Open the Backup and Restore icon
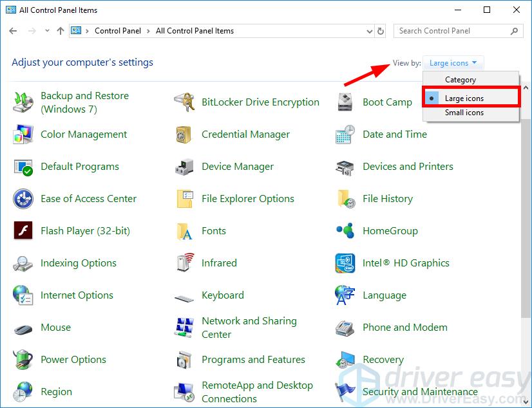The image size is (532, 408). (23, 102)
